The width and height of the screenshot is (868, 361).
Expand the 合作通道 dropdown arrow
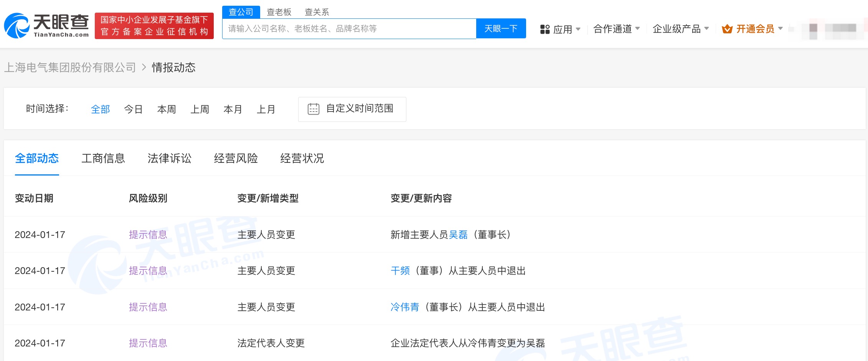tap(638, 28)
